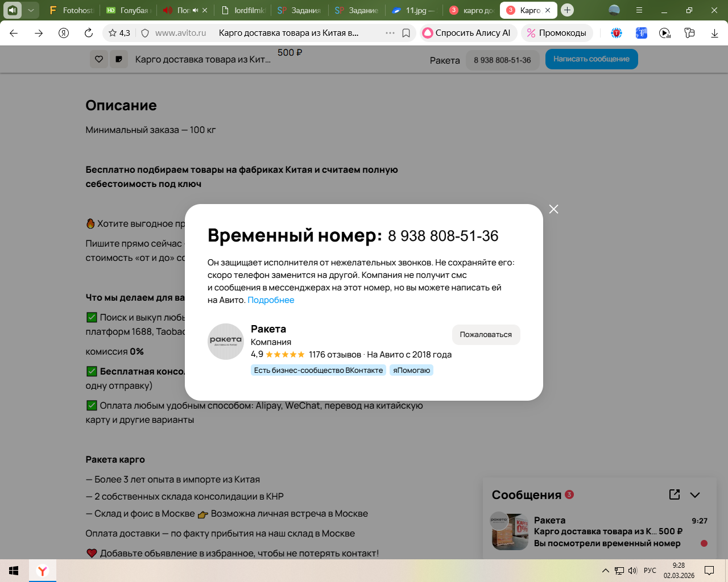Screen dimensions: 728x582
Task: Pop out the Сообщения panel
Action: click(675, 494)
